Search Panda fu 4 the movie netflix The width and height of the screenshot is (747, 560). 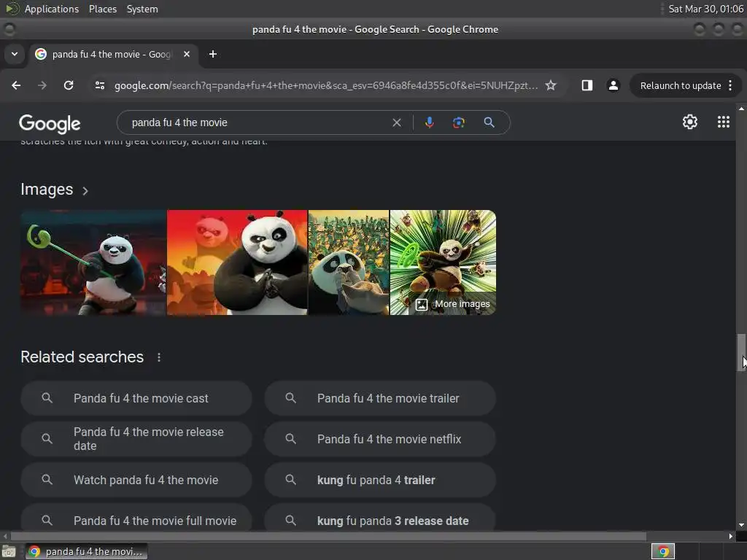click(379, 439)
